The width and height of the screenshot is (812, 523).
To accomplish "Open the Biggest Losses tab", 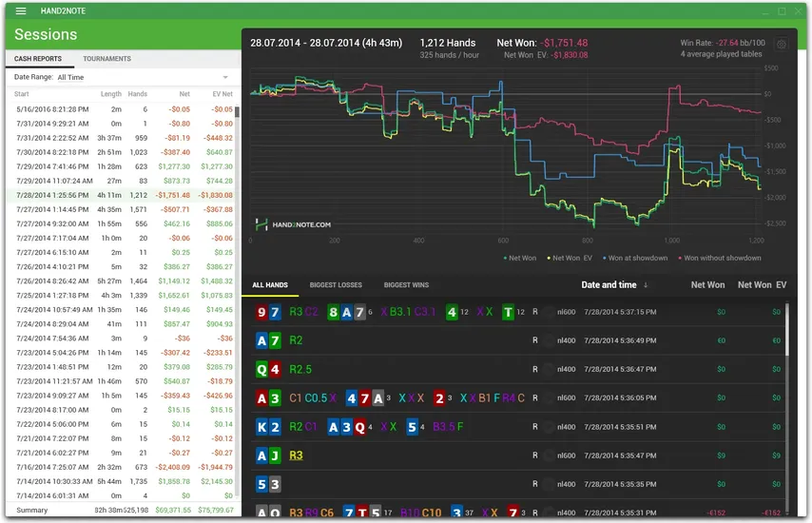I will pos(335,285).
